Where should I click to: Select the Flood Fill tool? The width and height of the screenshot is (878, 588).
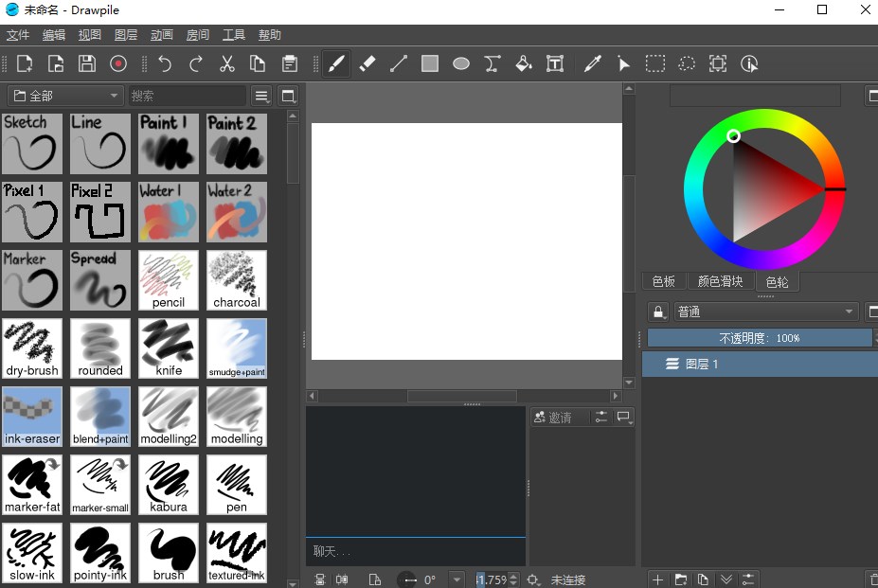(523, 63)
